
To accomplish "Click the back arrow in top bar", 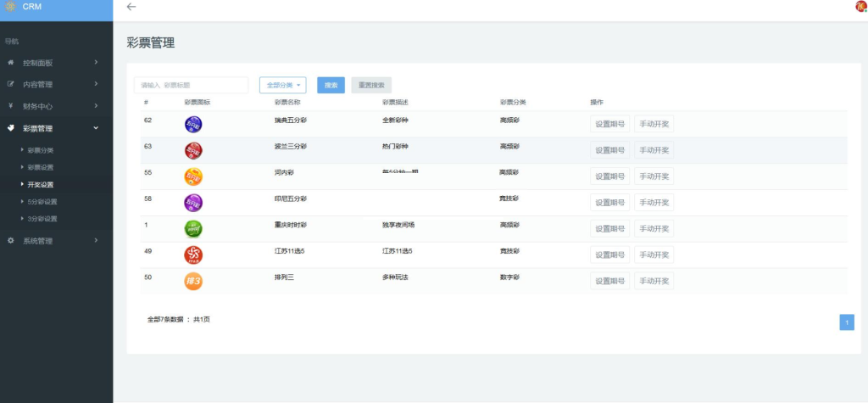I will click(x=131, y=7).
